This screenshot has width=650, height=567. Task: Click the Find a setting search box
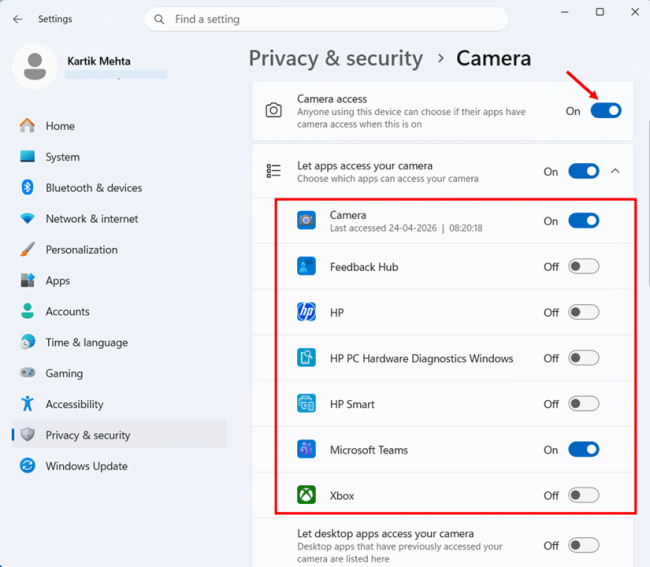326,19
